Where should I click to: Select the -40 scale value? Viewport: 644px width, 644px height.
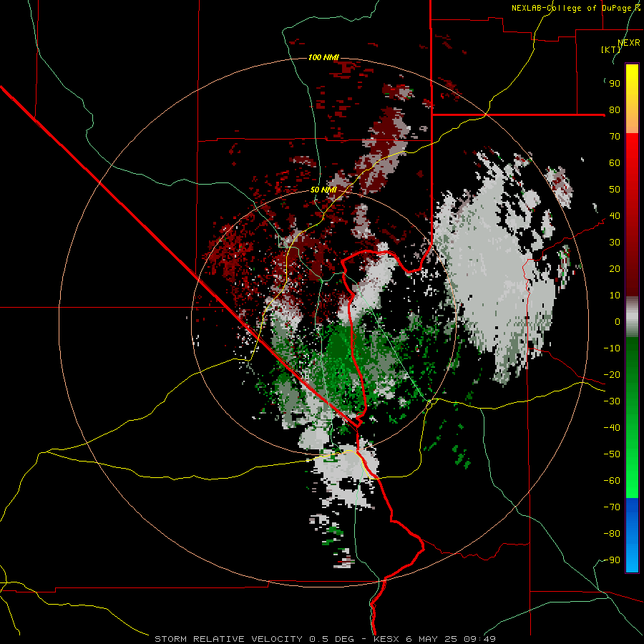612,428
